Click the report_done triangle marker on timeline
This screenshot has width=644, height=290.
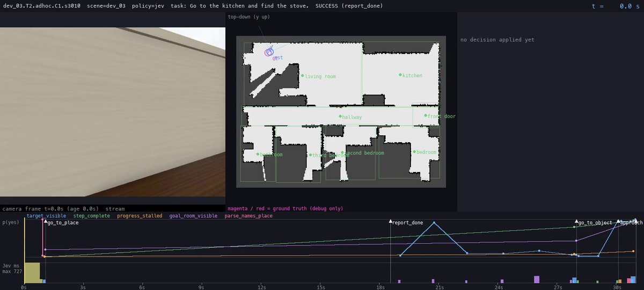click(390, 221)
